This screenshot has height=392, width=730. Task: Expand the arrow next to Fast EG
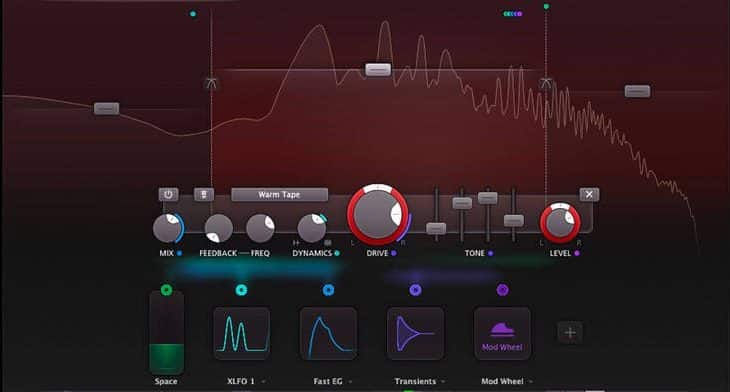(x=350, y=381)
